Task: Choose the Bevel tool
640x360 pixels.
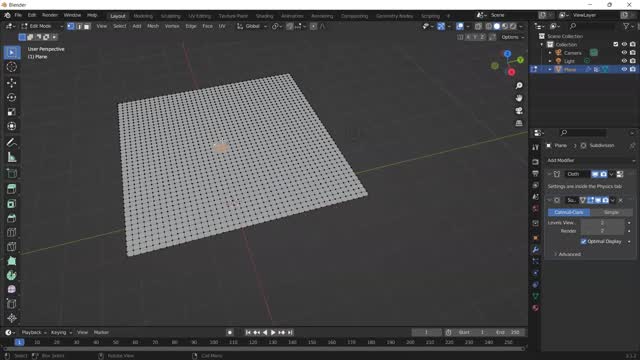Action: (x=11, y=218)
